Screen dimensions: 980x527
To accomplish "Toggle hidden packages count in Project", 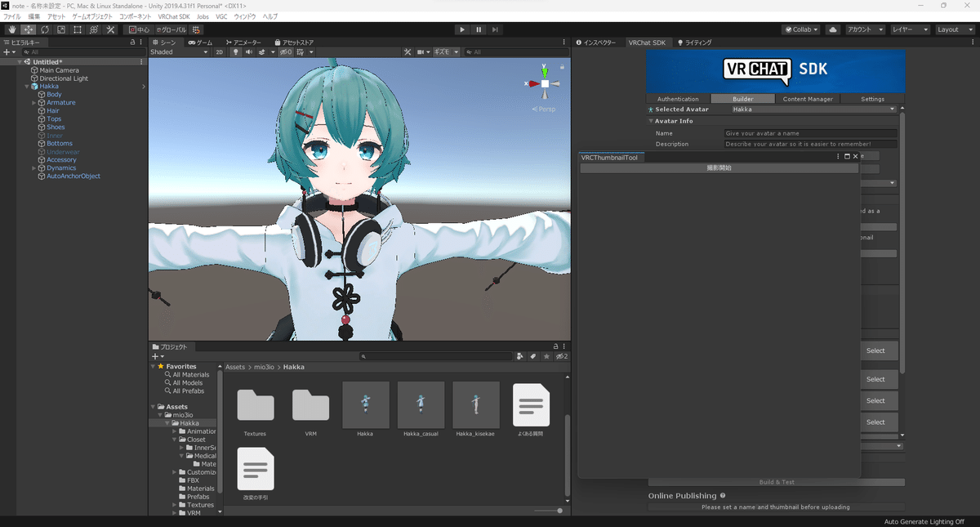I will 561,356.
